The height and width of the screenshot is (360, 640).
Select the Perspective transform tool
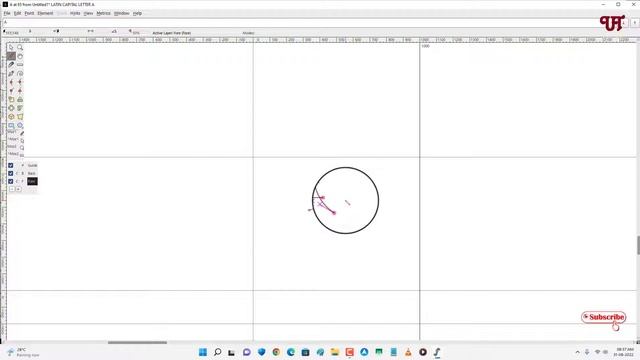pos(20,117)
